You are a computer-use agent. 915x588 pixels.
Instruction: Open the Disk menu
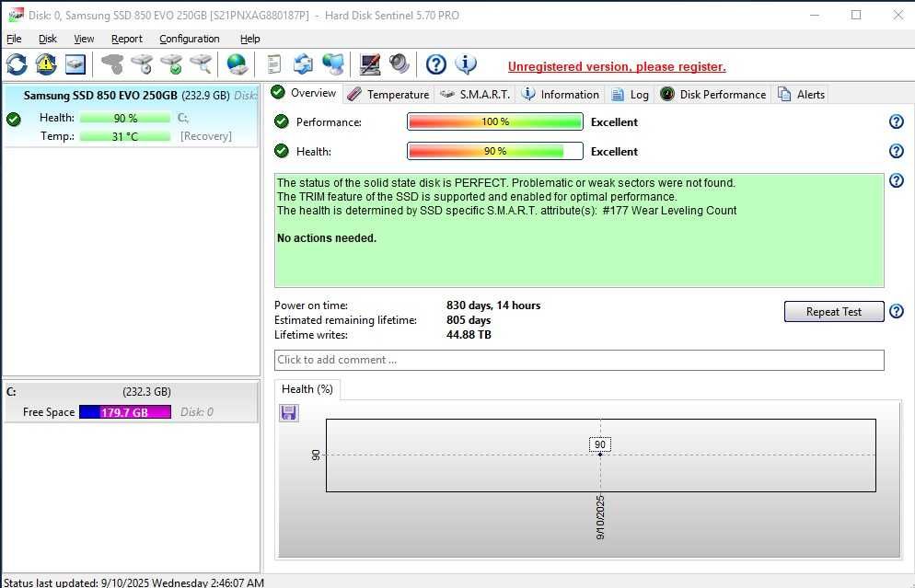[x=47, y=39]
